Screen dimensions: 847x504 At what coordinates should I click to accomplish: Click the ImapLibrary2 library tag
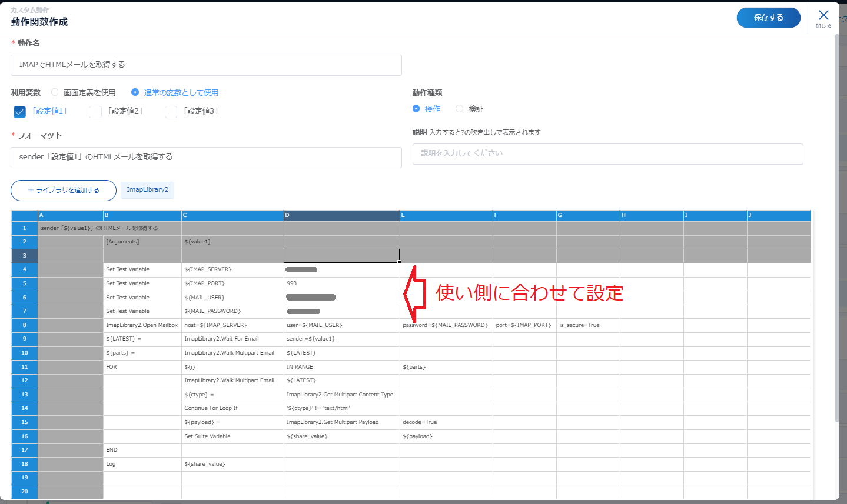coord(147,190)
